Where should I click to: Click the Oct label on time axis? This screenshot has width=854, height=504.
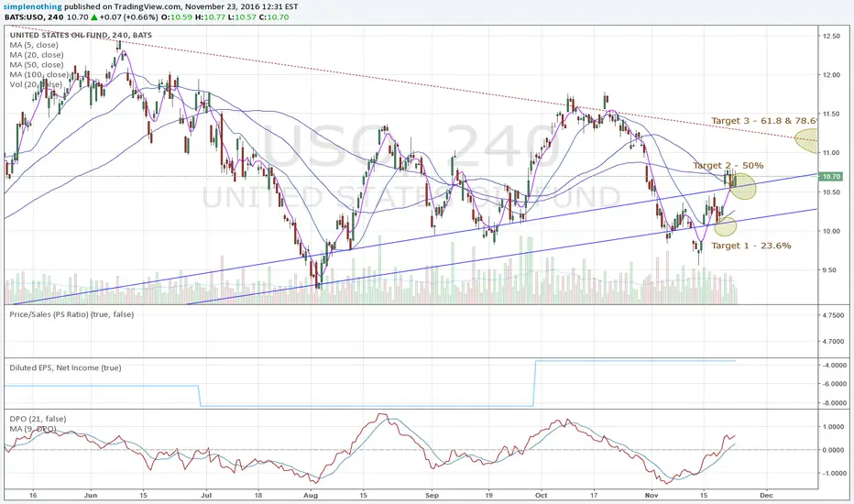tap(542, 495)
